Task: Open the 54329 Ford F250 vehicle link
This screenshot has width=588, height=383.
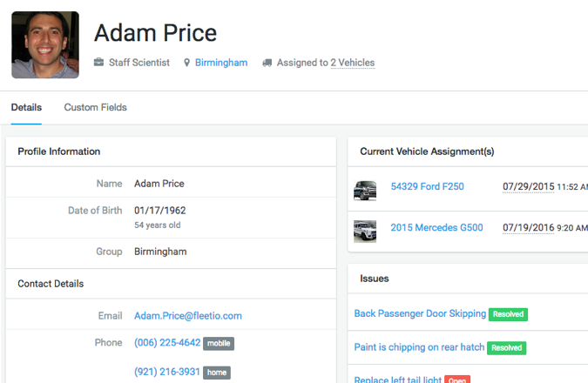Action: click(427, 186)
